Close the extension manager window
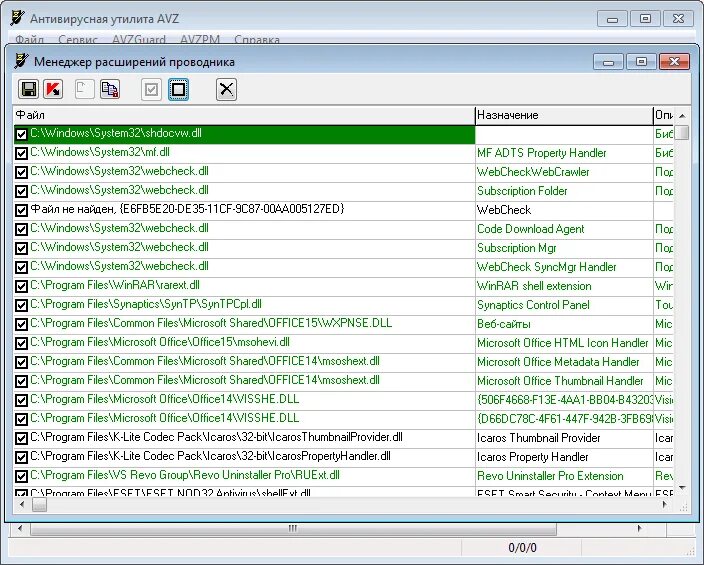The height and width of the screenshot is (565, 704). 674,62
